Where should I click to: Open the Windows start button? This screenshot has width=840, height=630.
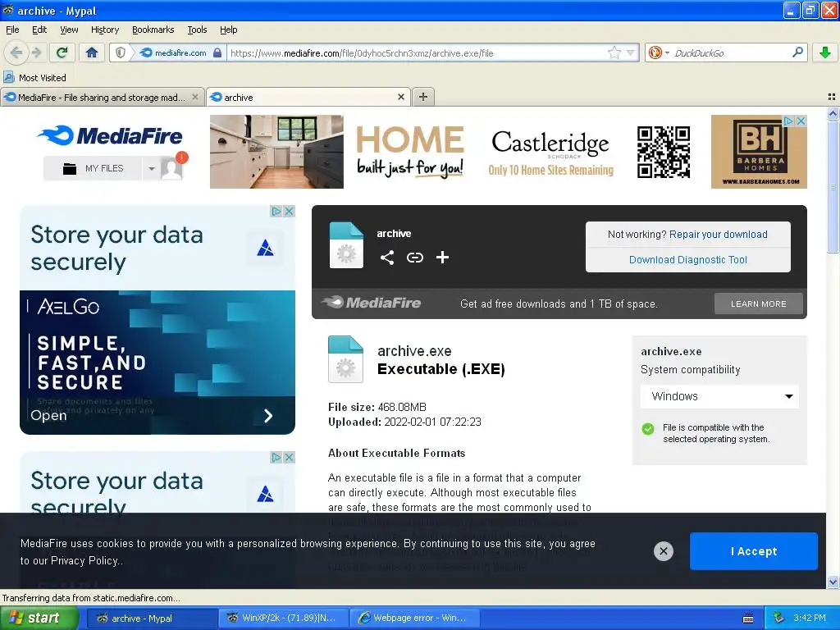coord(39,619)
